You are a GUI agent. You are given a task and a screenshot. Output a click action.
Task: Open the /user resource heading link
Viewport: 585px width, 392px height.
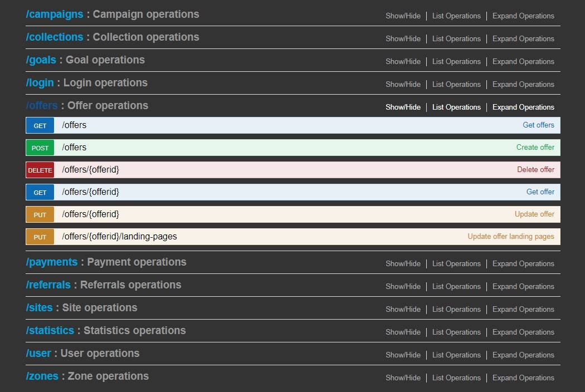tap(38, 354)
